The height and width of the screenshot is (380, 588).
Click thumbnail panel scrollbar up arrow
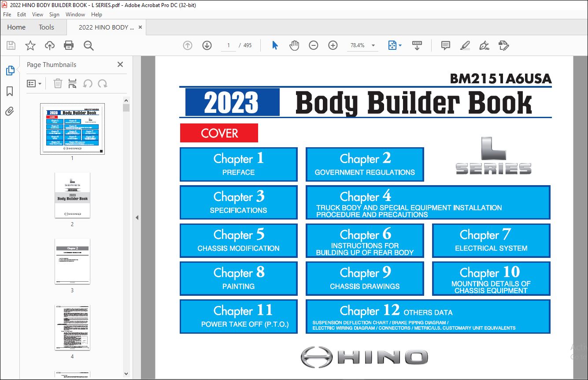(x=126, y=100)
